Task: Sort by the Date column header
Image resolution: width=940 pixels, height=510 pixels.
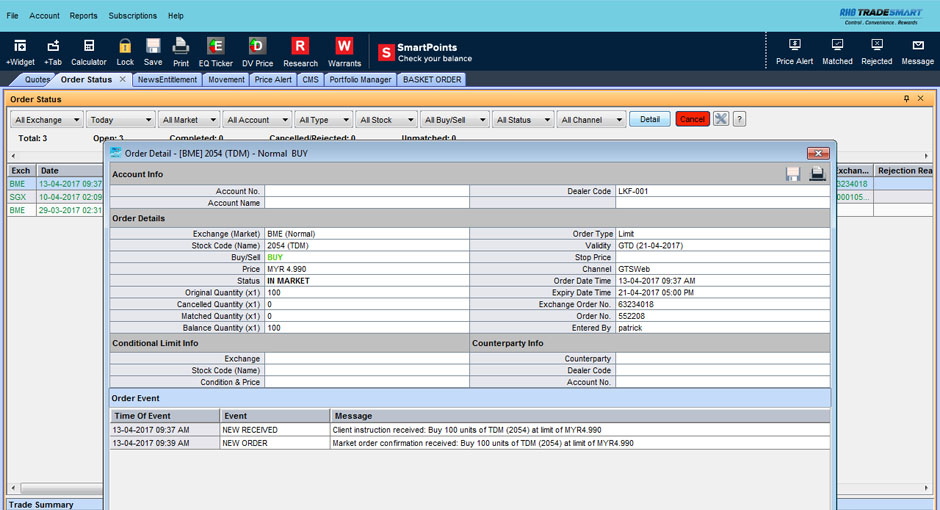Action: pyautogui.click(x=70, y=171)
